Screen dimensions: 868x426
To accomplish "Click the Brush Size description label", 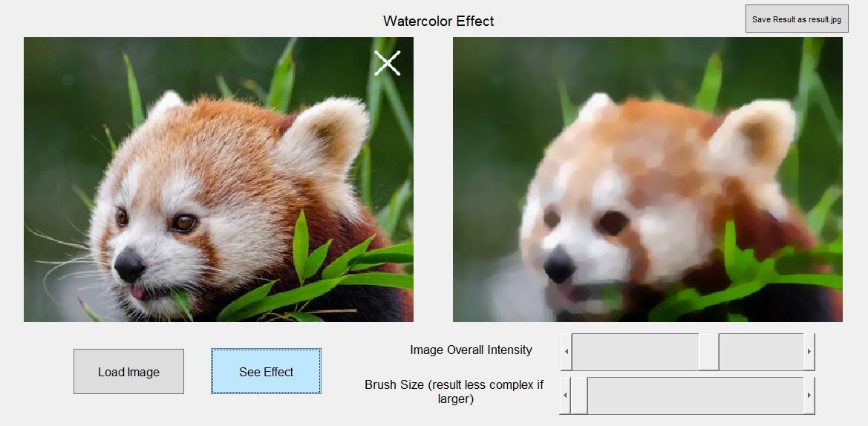I will point(454,391).
